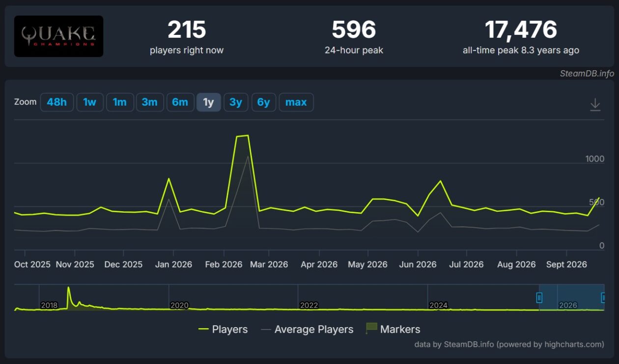Click the SteamDB.info watermark text above chart
Viewport: 619px width, 364px height.
click(587, 73)
